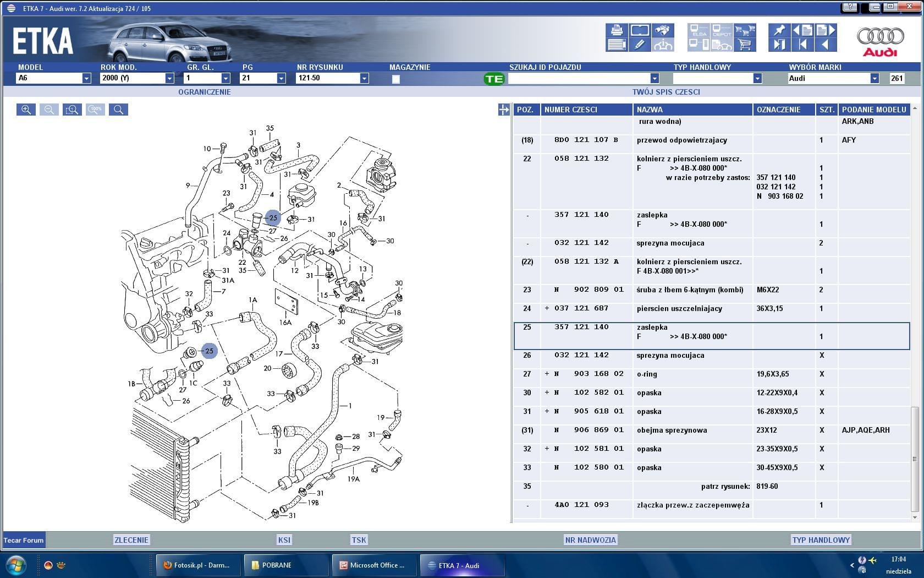924x578 pixels.
Task: Open the frame view icon beside printer
Action: [x=640, y=30]
